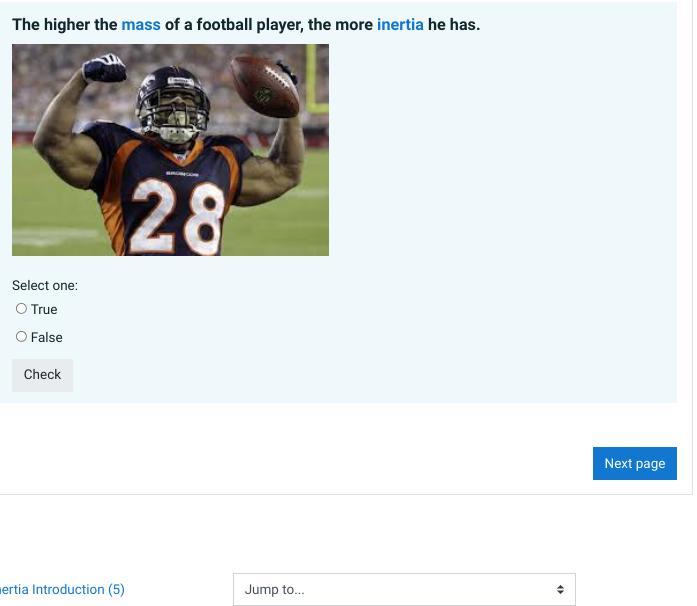Go to Next page

point(634,463)
